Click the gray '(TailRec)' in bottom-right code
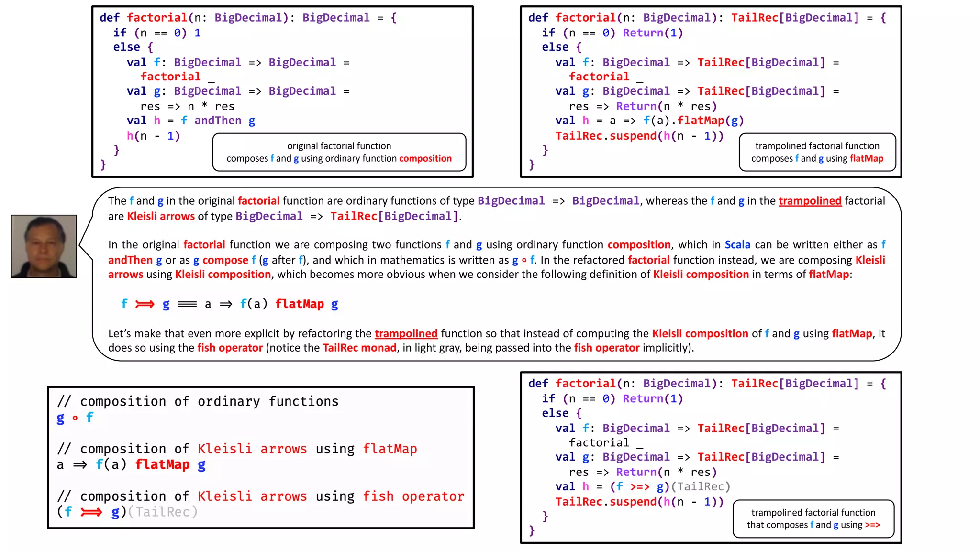 701,487
